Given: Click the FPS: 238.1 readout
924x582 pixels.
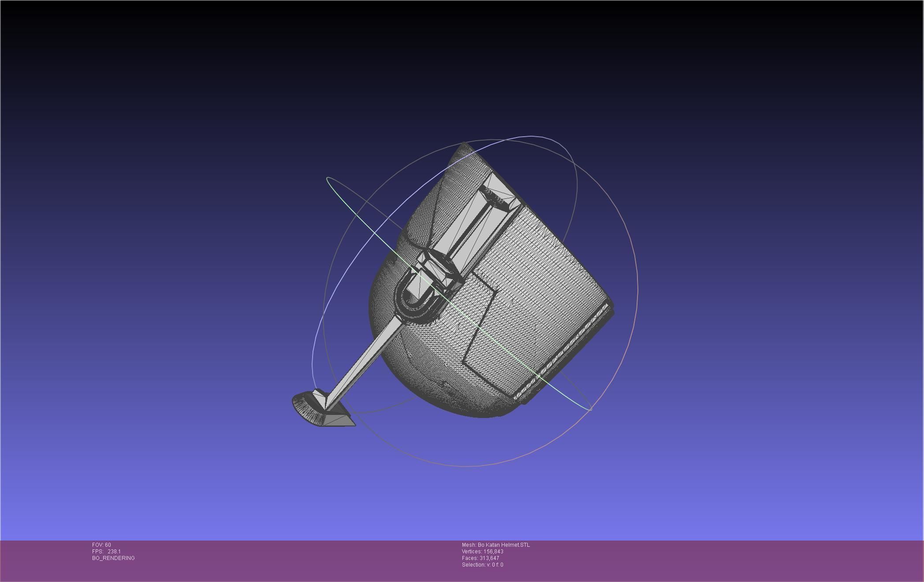Looking at the screenshot, I should 106,552.
